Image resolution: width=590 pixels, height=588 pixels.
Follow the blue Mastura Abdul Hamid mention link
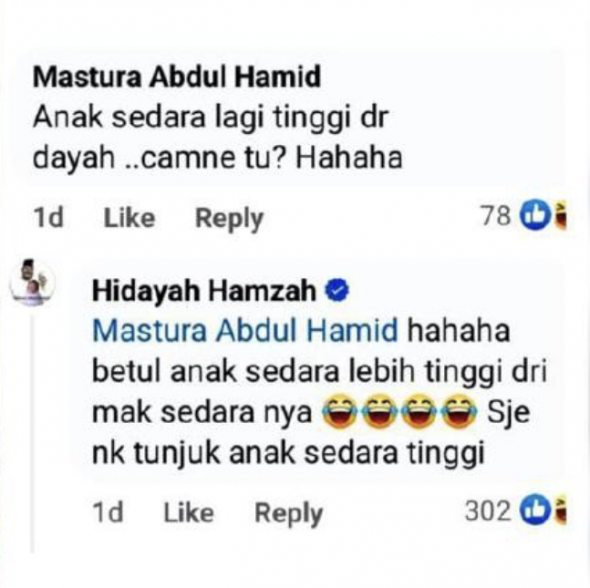coord(245,331)
